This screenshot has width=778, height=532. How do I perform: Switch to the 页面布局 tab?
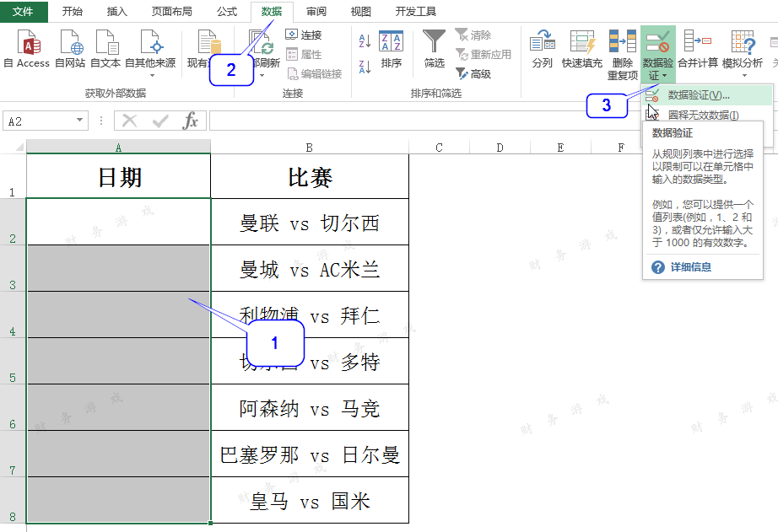click(171, 12)
